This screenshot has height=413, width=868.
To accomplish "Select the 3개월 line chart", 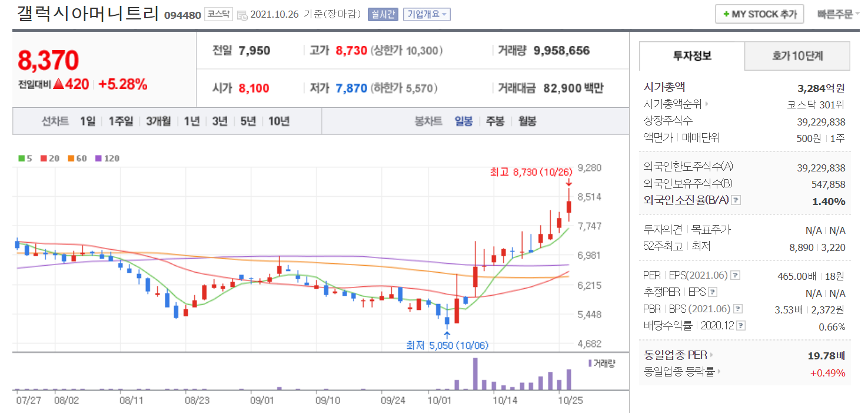I will pos(158,121).
